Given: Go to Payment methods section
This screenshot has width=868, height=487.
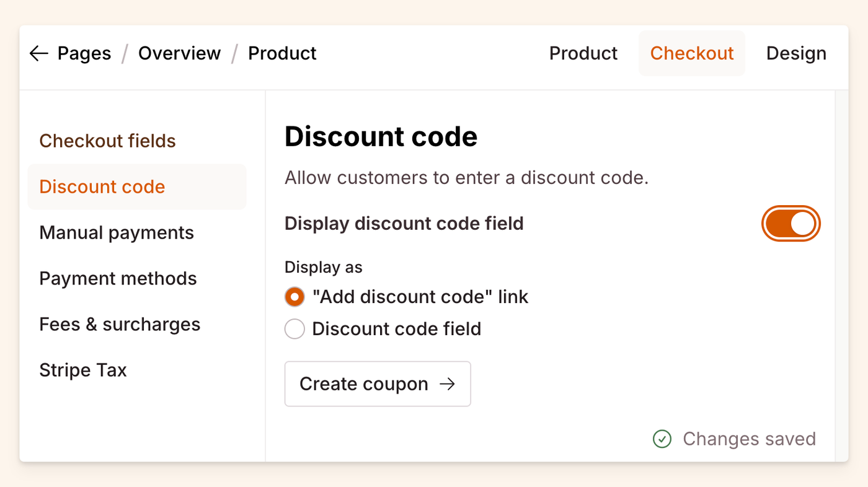Looking at the screenshot, I should click(x=118, y=279).
